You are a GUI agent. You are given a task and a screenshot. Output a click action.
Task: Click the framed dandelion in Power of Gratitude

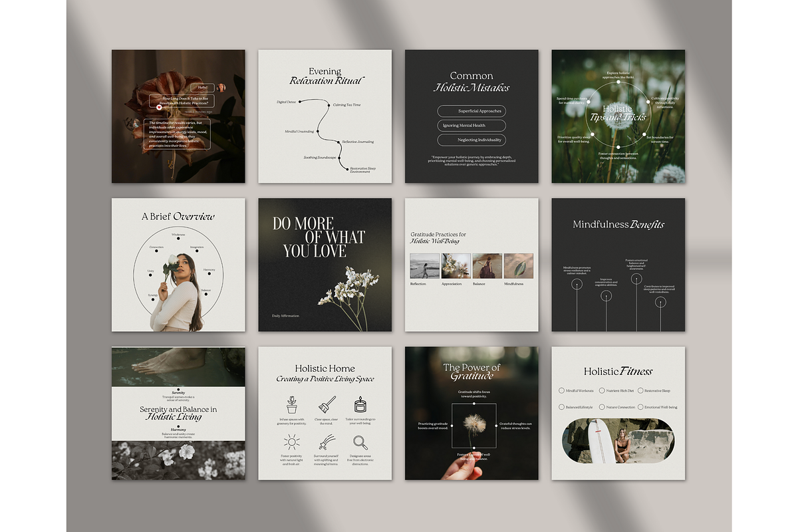click(474, 426)
